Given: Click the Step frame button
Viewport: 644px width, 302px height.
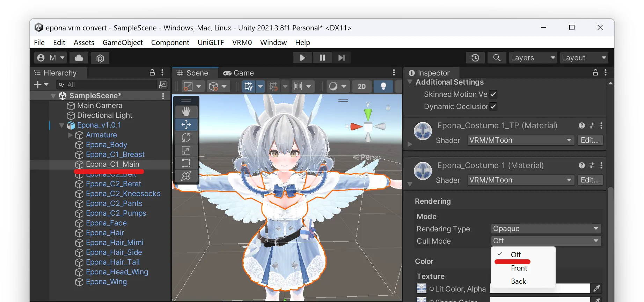Looking at the screenshot, I should [341, 58].
